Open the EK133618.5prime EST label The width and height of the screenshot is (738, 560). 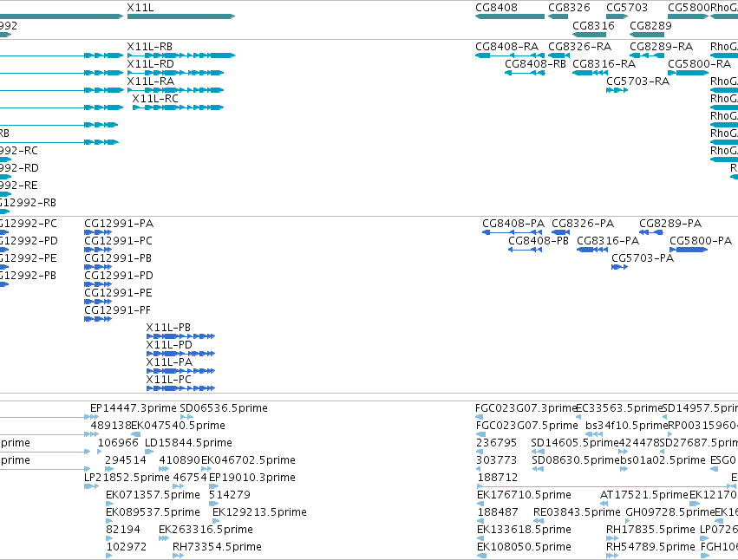click(524, 531)
